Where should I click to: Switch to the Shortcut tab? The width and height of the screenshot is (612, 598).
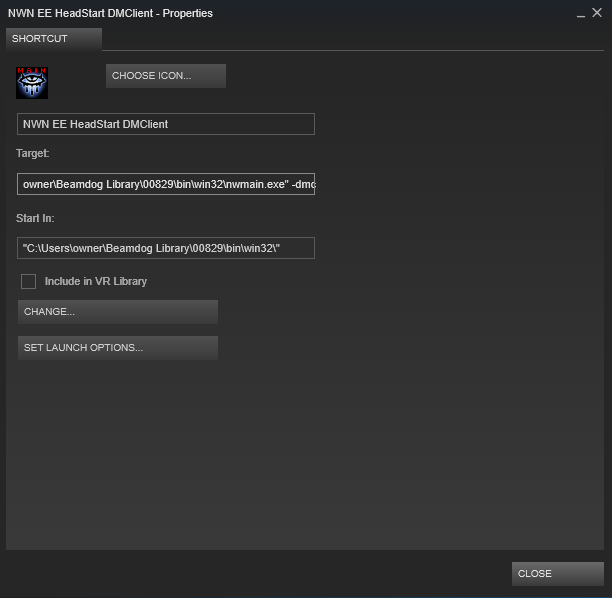54,39
